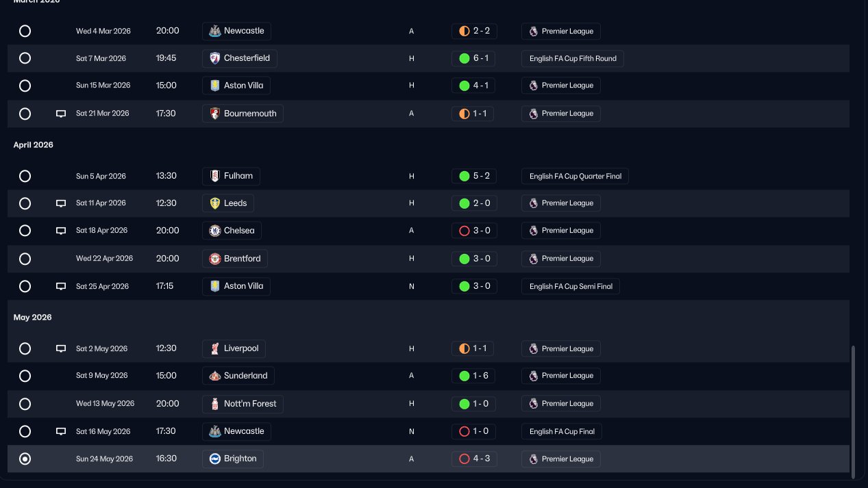Open the 1 - 6 Sunderland result
The height and width of the screenshot is (488, 868).
(x=474, y=376)
